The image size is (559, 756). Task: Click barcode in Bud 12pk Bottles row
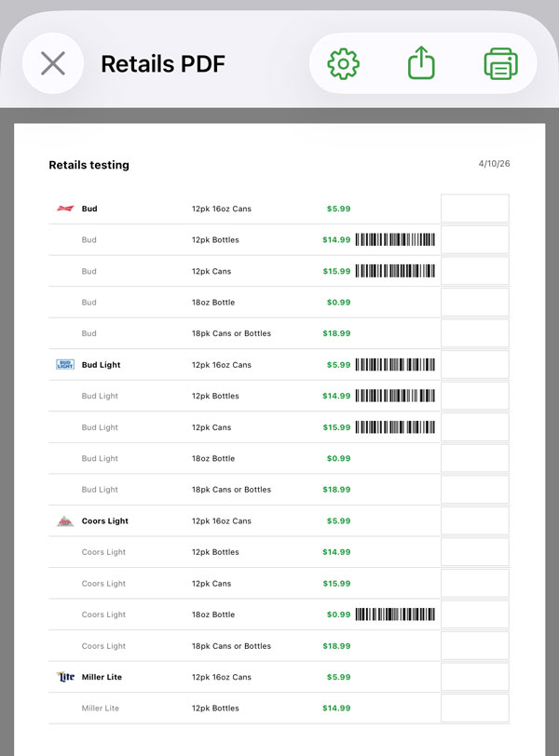click(x=396, y=239)
